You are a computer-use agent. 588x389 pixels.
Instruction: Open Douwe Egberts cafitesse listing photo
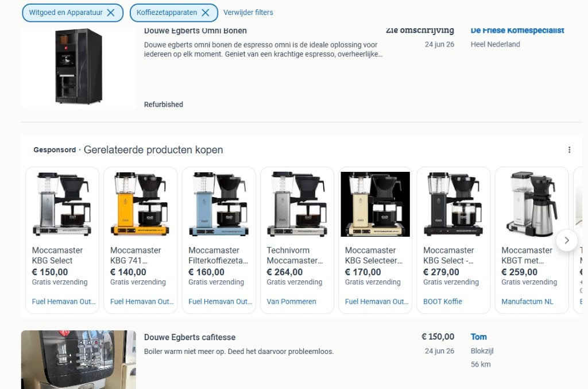pyautogui.click(x=78, y=359)
